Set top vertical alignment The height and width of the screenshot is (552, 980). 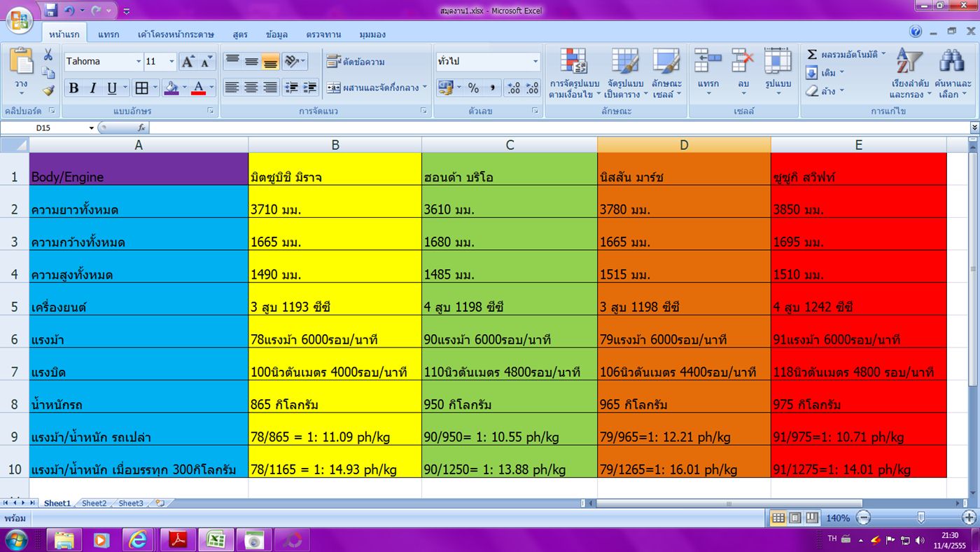point(232,62)
